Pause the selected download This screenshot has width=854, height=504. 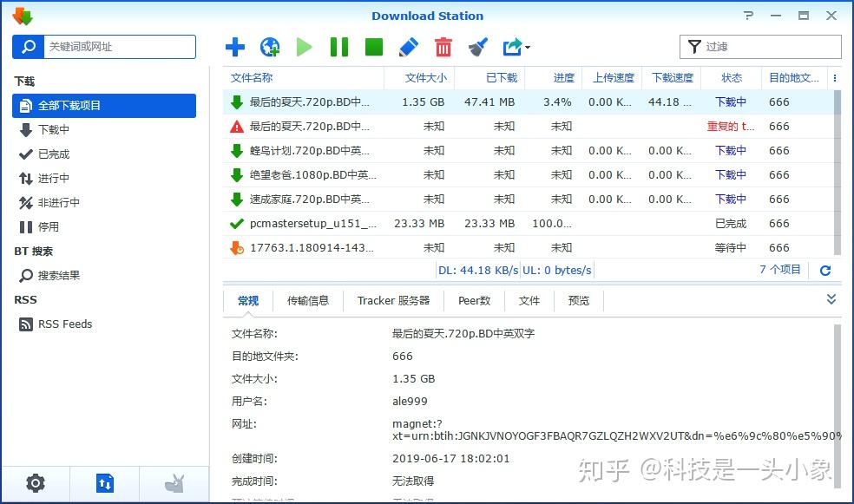[x=338, y=47]
